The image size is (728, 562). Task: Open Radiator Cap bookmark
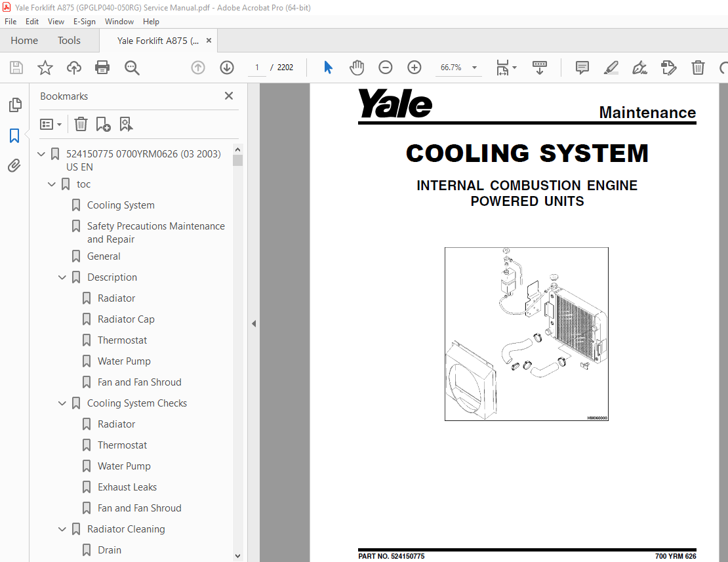[126, 319]
